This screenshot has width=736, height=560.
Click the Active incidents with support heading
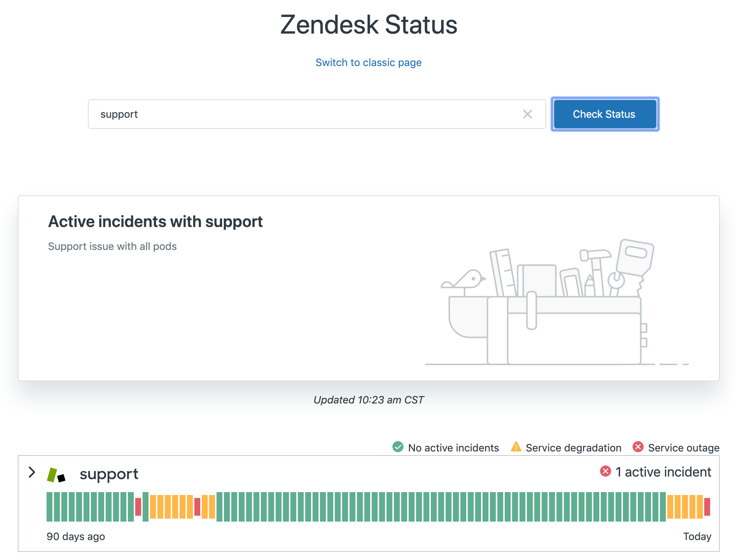(x=156, y=221)
